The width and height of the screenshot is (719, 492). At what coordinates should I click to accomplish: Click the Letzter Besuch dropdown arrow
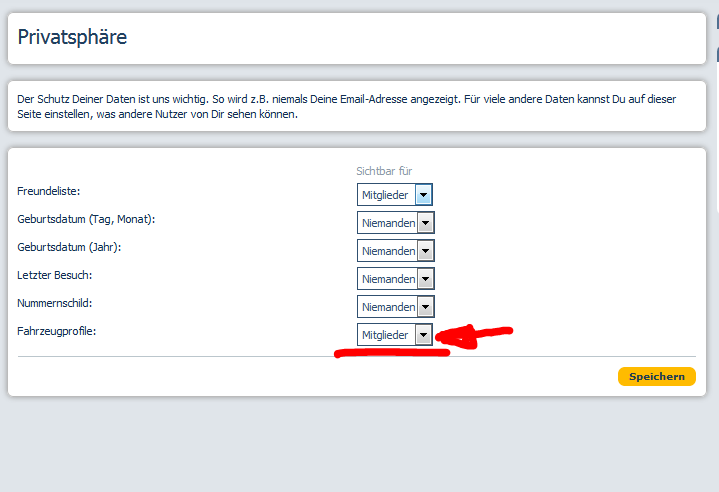425,279
